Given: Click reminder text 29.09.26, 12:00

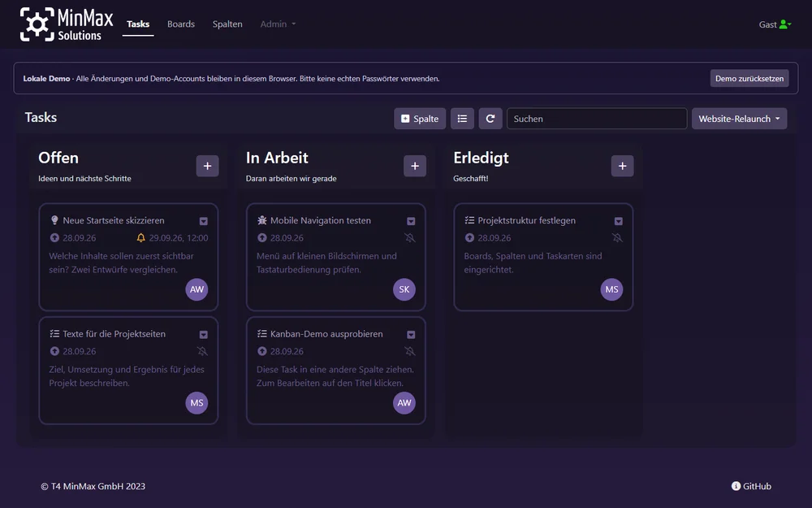Looking at the screenshot, I should (179, 238).
